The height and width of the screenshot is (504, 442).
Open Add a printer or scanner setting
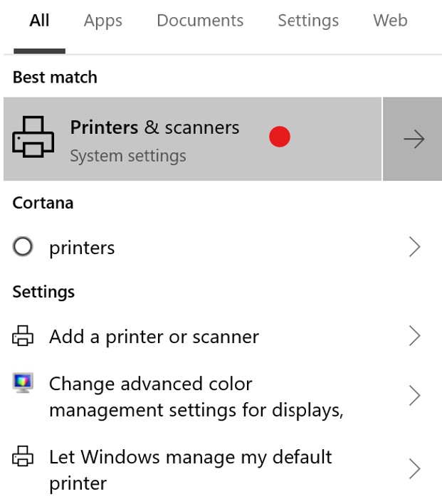coord(154,337)
